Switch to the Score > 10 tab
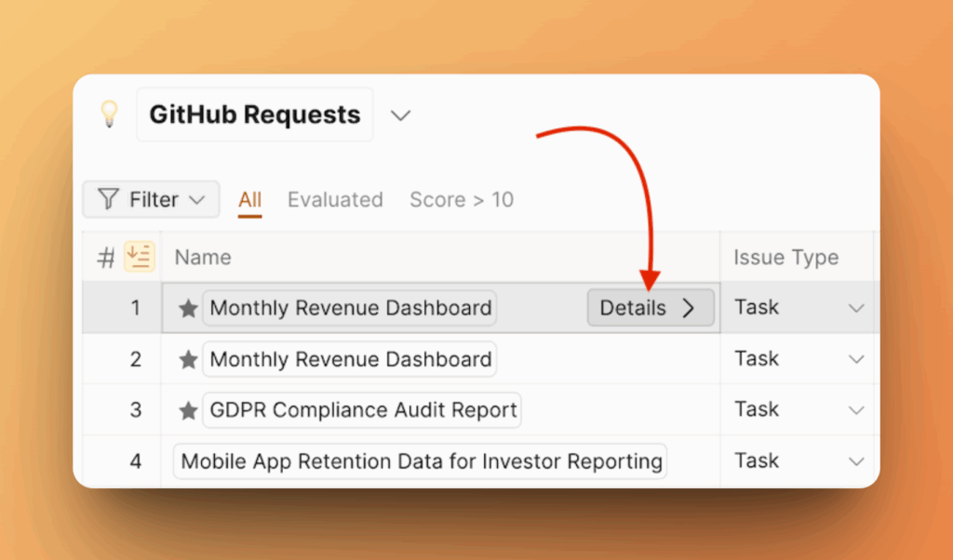953x560 pixels. [x=462, y=200]
